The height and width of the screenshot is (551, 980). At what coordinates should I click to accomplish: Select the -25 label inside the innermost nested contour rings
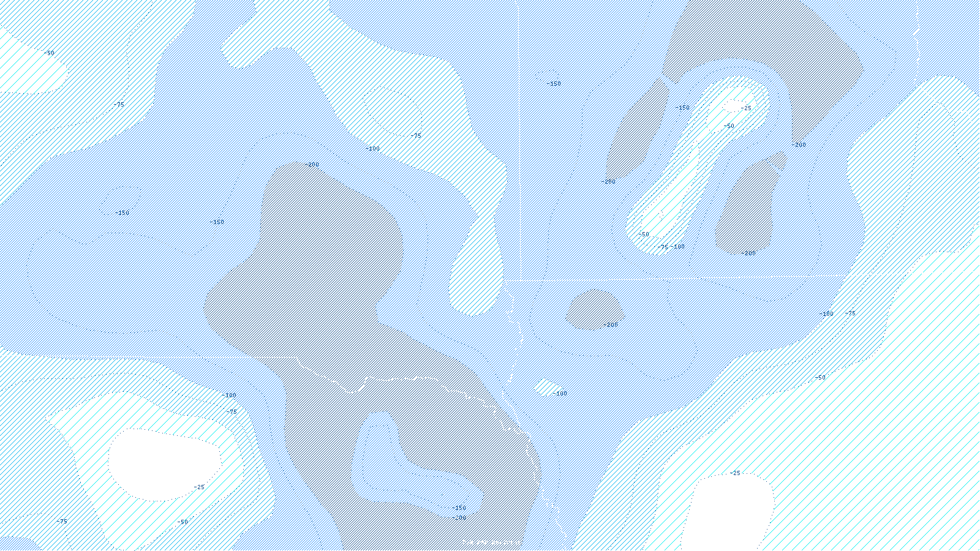(745, 108)
